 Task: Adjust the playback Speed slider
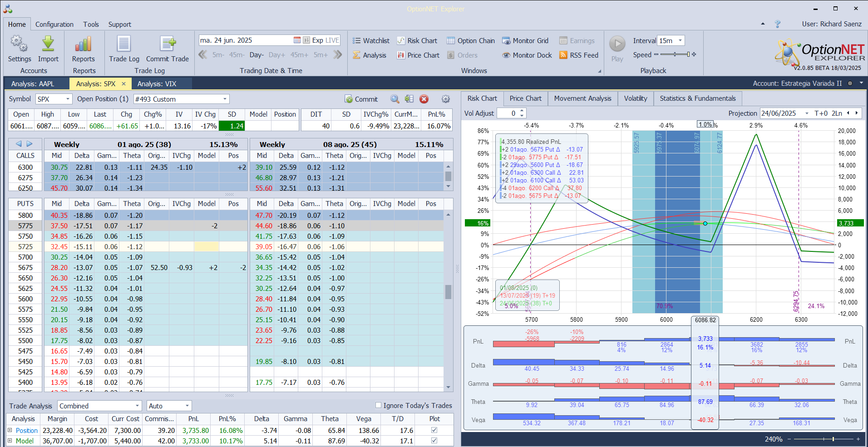pos(675,54)
